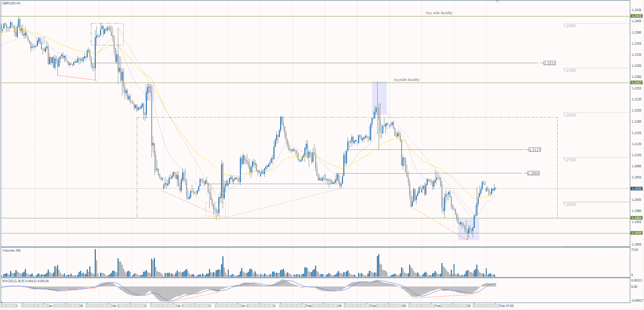Click the 1.2311 price label box
The image size is (644, 310).
(x=550, y=63)
